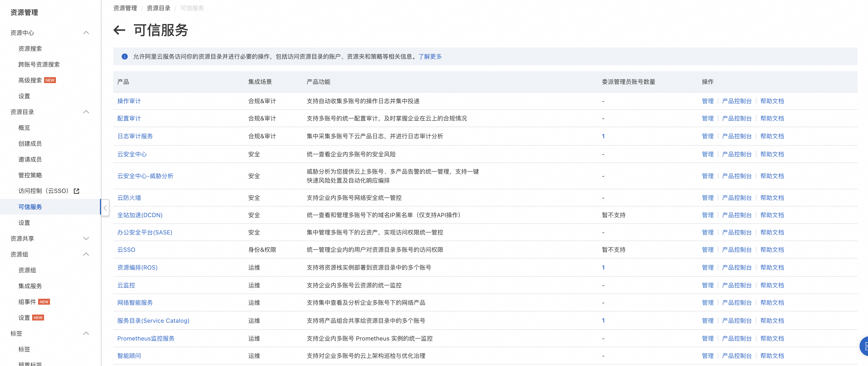This screenshot has height=366, width=868.
Task: Go to 集成服务 sidebar item
Action: point(30,286)
